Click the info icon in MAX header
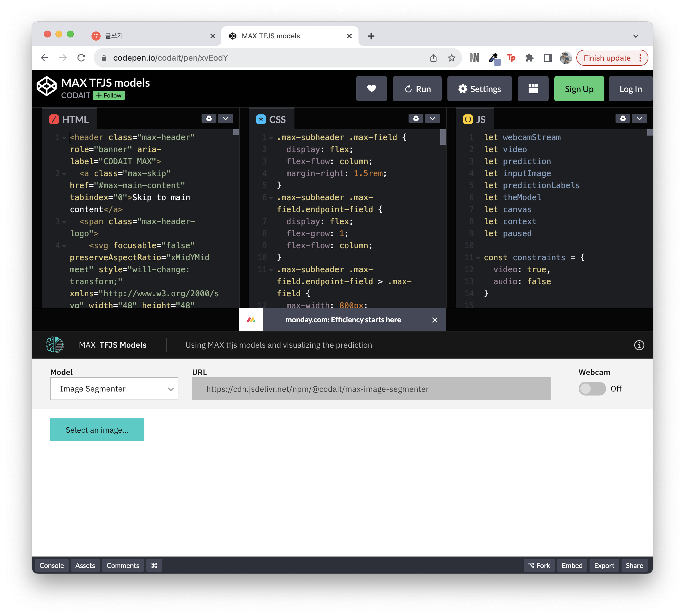685x616 pixels. (x=639, y=345)
